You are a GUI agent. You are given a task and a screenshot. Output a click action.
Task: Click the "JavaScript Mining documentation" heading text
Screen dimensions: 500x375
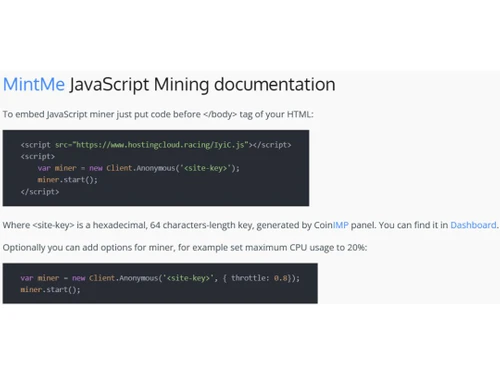pos(202,85)
